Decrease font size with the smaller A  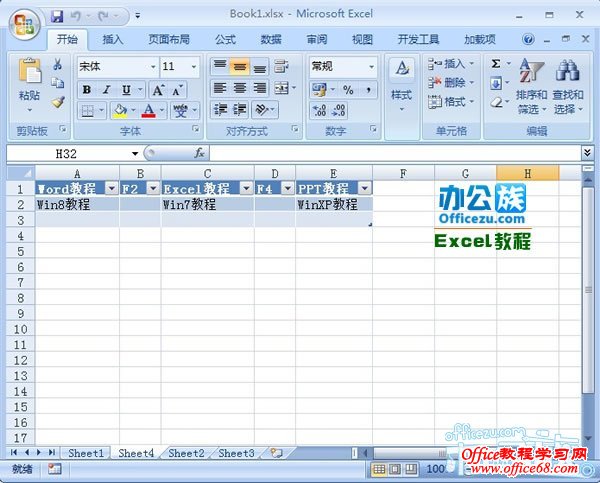tap(177, 90)
